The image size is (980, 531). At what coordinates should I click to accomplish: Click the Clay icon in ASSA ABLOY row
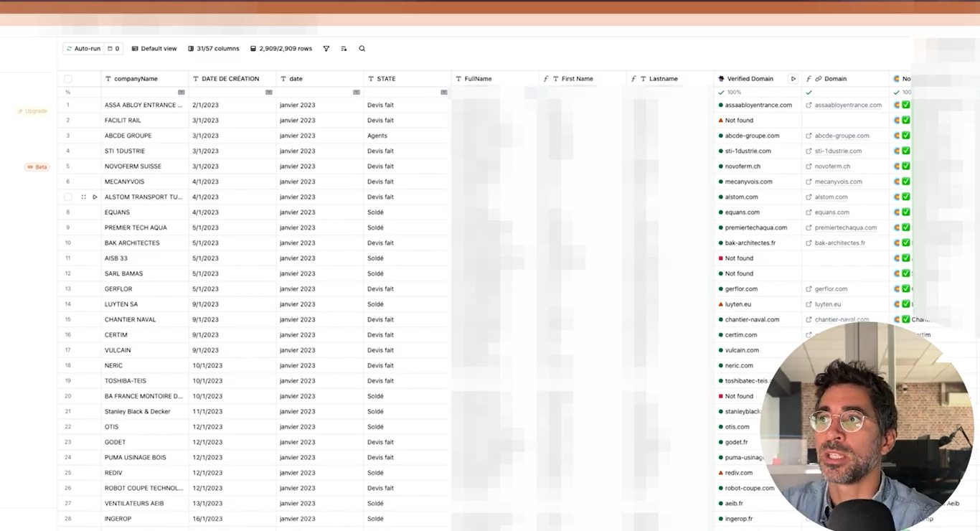(x=897, y=105)
